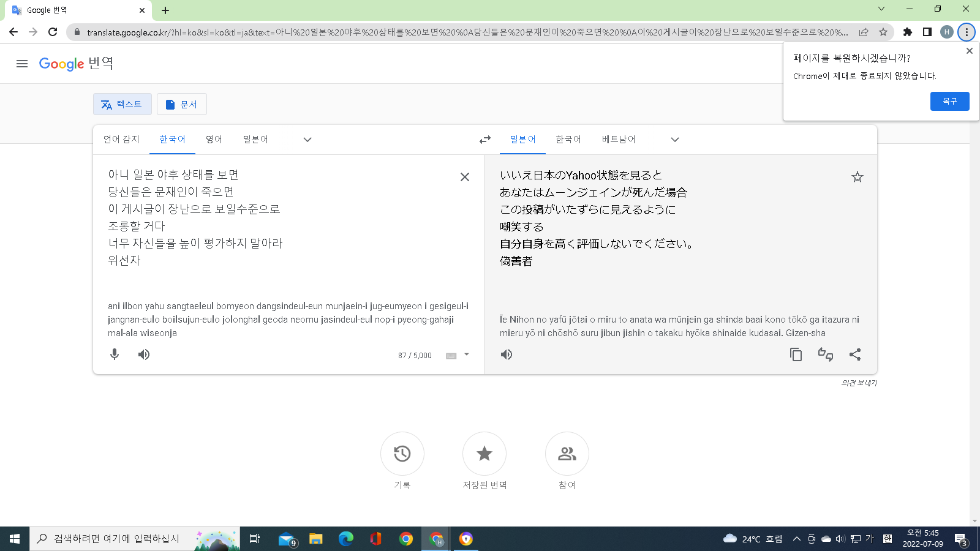
Task: Swap source and target languages
Action: point(484,140)
